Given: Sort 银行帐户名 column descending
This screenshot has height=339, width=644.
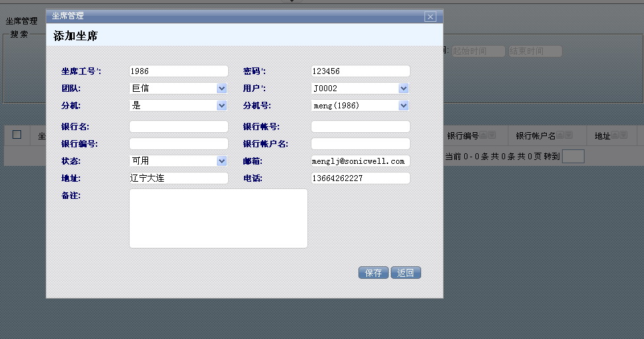Looking at the screenshot, I should [x=569, y=135].
